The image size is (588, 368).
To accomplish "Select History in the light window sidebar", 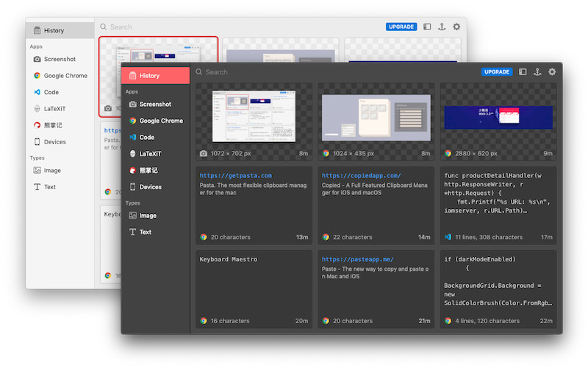I will point(60,30).
